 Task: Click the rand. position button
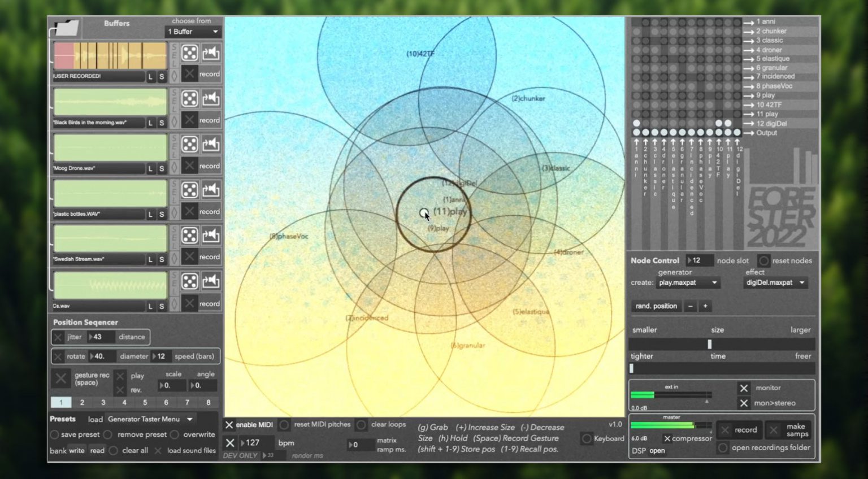point(656,306)
